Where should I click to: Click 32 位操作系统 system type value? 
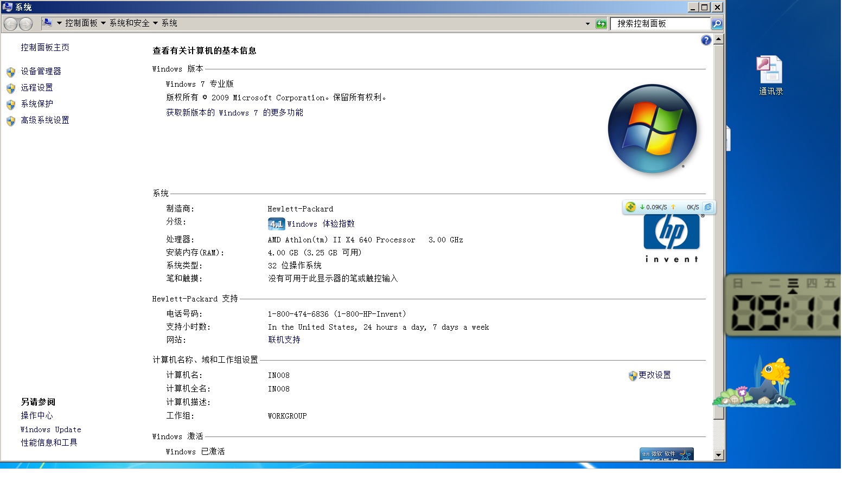pyautogui.click(x=295, y=266)
